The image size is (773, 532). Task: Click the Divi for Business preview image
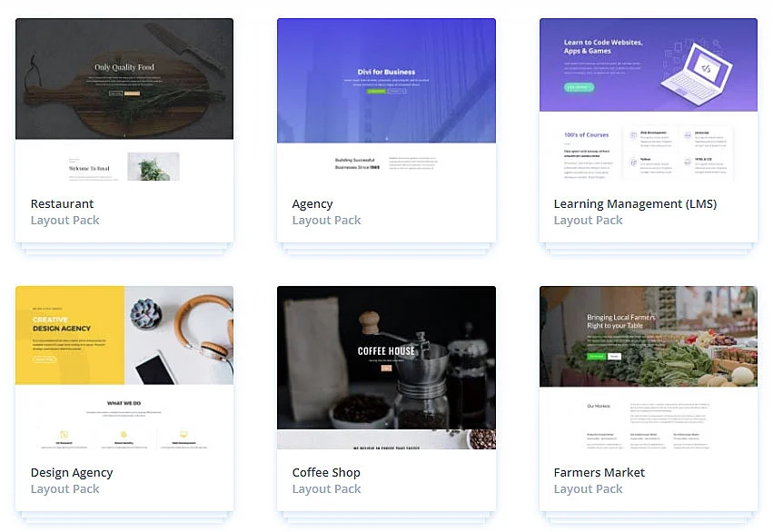point(386,80)
